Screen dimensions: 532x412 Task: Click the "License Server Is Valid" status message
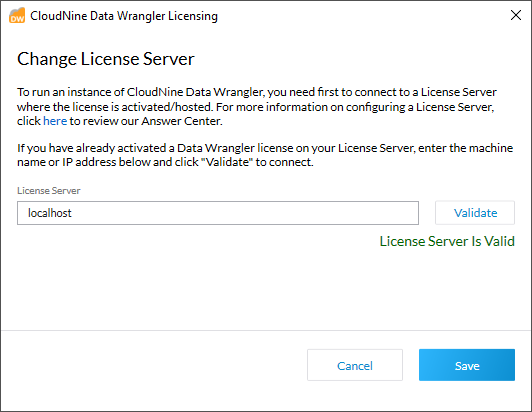coord(447,241)
